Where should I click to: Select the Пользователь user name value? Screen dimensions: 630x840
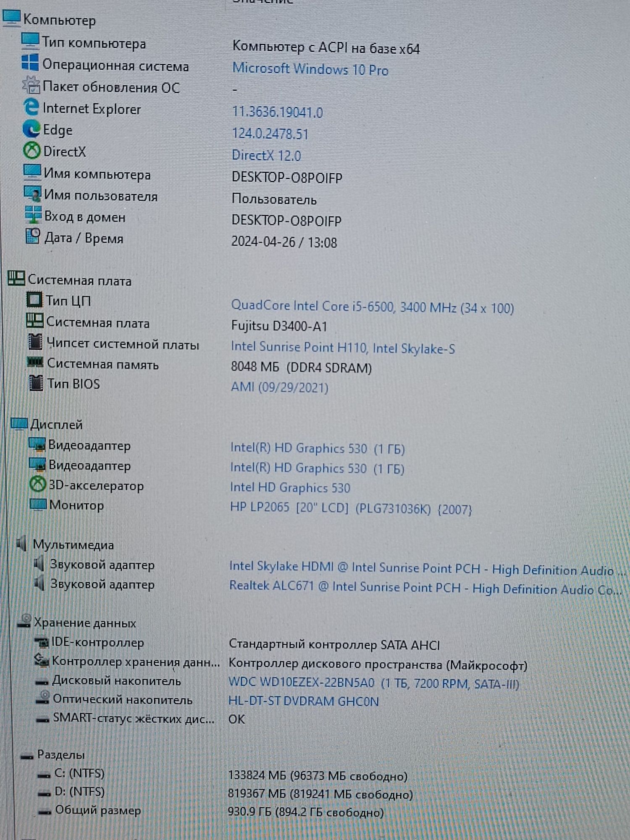(x=274, y=199)
